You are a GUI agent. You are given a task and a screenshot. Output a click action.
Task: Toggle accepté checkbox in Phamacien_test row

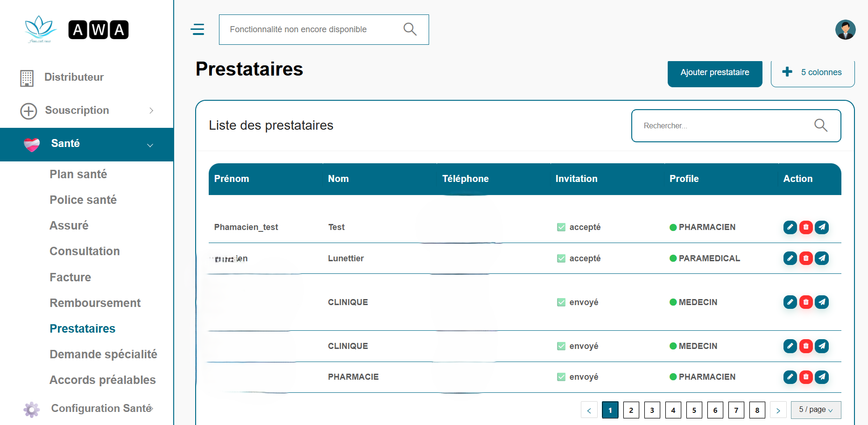pyautogui.click(x=561, y=227)
